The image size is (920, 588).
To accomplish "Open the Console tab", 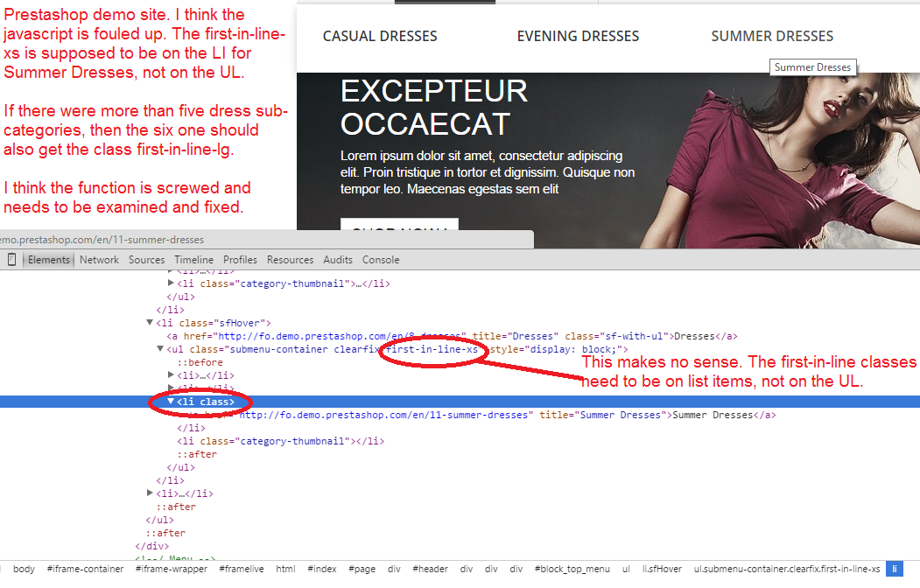I will (x=381, y=260).
